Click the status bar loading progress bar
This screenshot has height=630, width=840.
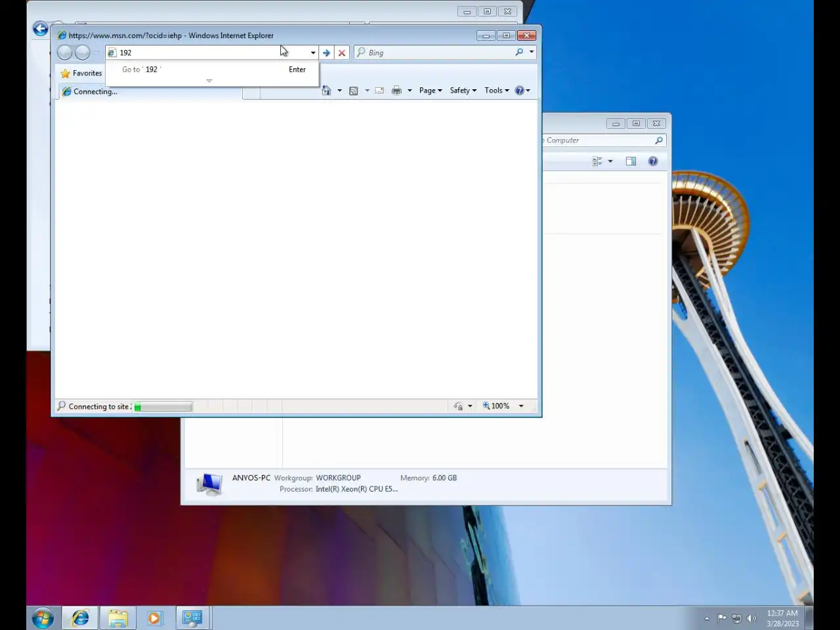[163, 407]
